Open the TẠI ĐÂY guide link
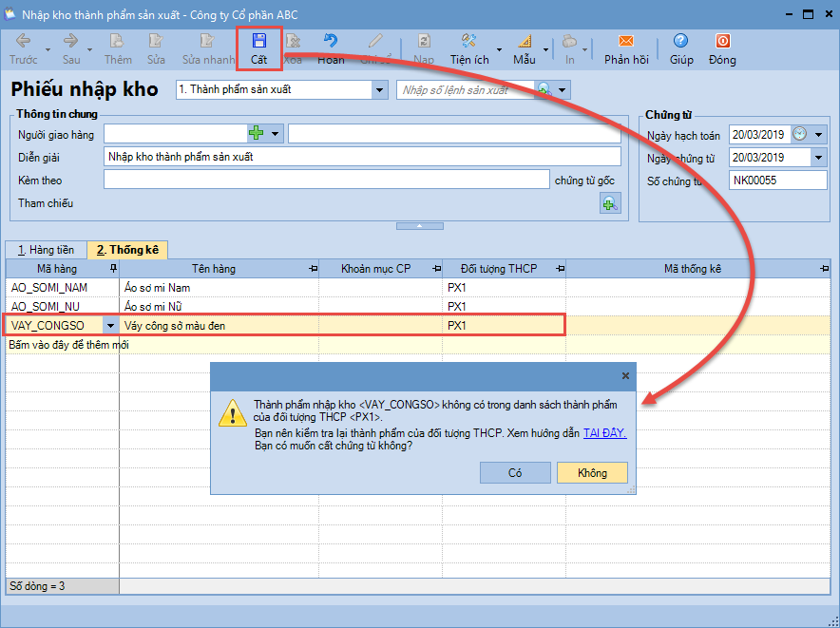 (604, 432)
